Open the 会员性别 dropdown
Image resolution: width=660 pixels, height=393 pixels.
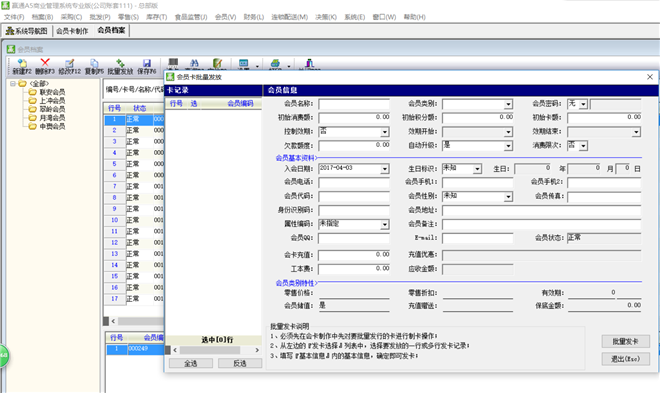click(508, 196)
